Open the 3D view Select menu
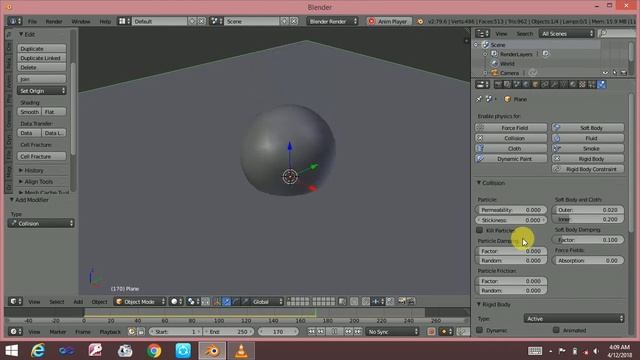640x360 pixels. [x=57, y=302]
